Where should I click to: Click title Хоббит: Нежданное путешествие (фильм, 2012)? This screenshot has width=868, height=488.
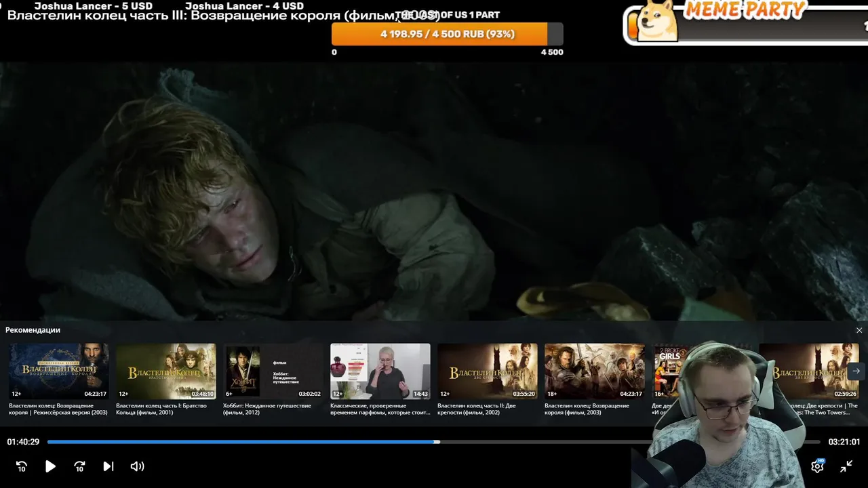(267, 409)
